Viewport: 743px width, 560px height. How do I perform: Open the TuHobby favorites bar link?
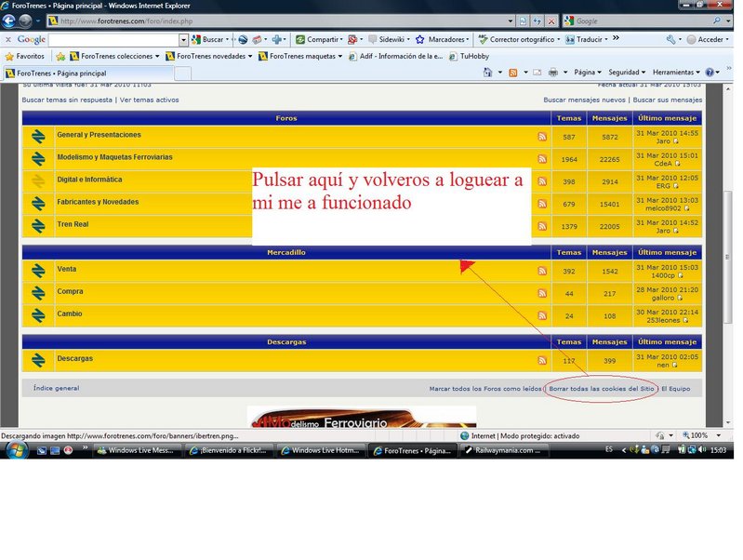469,56
